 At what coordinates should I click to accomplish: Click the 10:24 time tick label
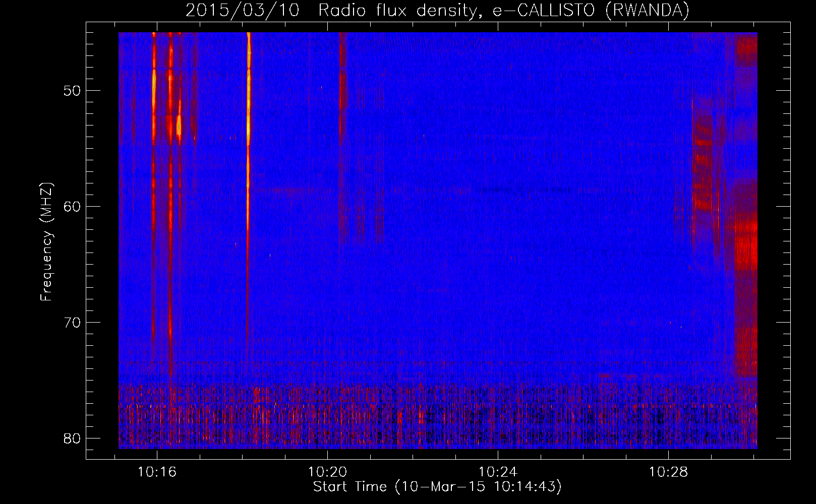point(498,472)
